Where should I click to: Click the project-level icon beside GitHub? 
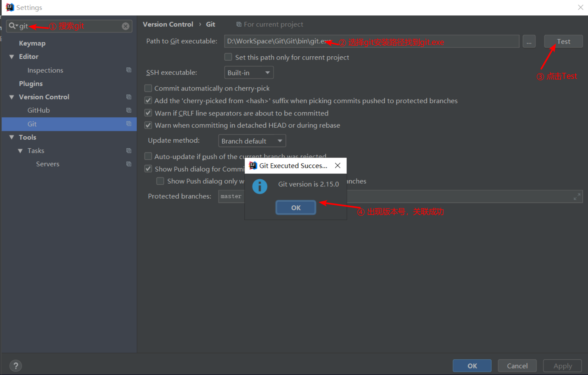click(x=128, y=110)
